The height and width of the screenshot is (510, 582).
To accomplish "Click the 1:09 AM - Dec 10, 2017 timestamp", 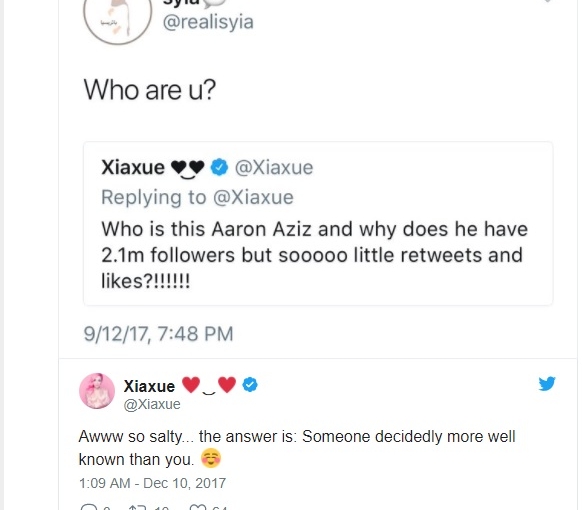I will coord(152,483).
